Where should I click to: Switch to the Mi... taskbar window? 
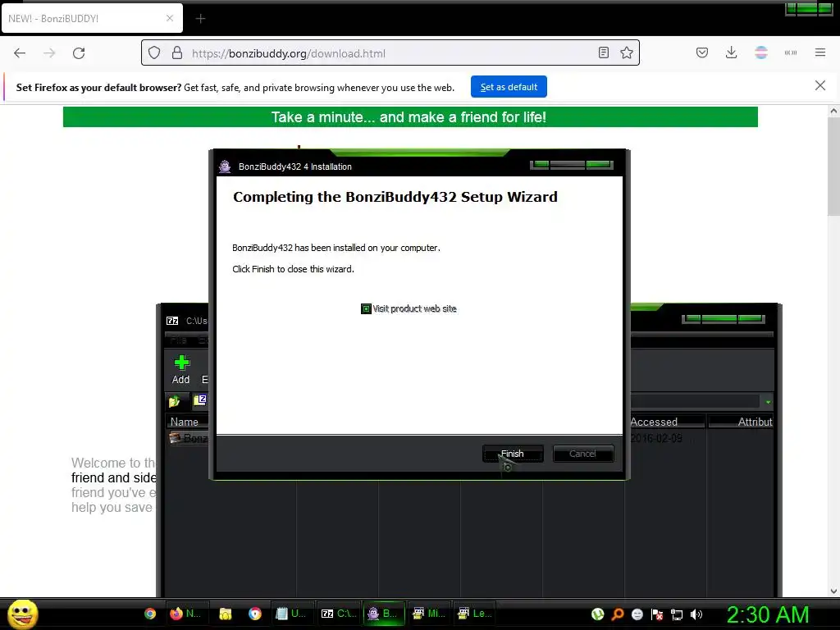(x=429, y=614)
